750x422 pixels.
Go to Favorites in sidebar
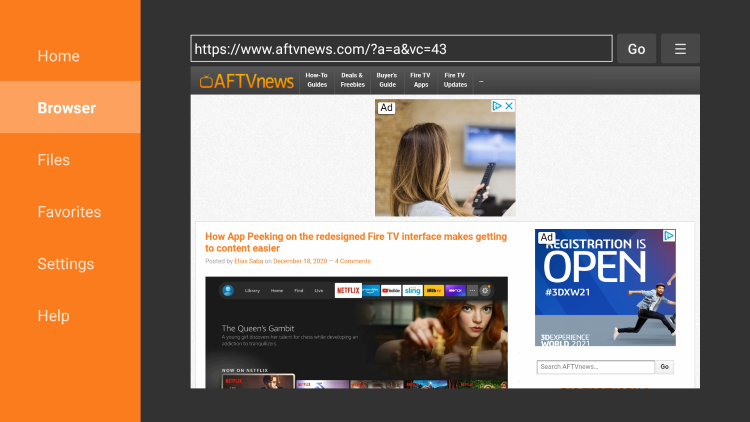[x=69, y=212]
